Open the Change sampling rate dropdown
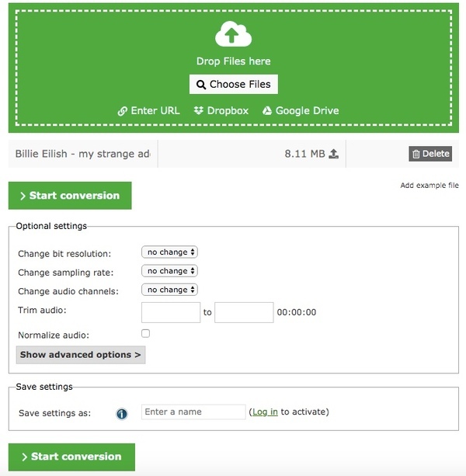 click(169, 271)
